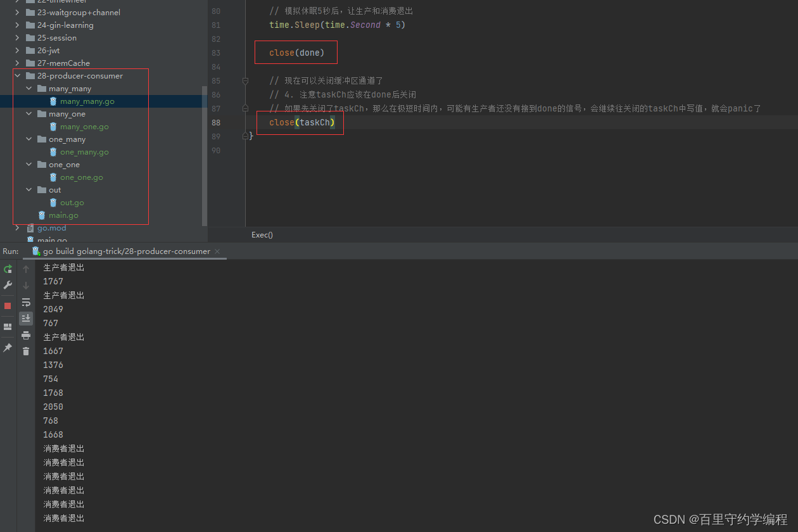Open run configuration wrench settings

click(8, 285)
